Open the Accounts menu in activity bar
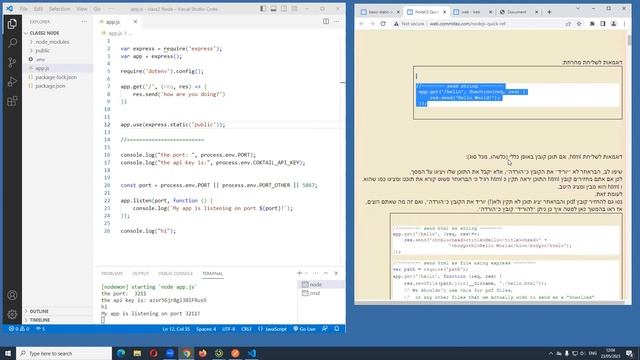 point(12,295)
